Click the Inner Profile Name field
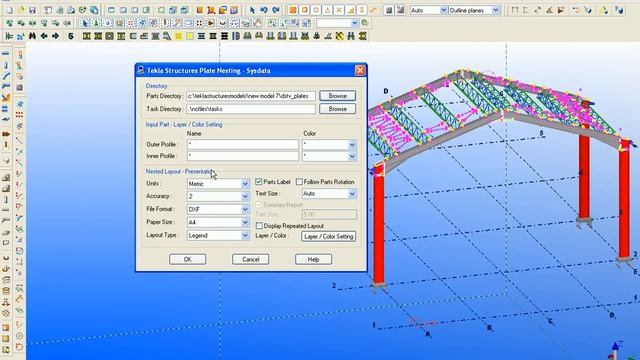The width and height of the screenshot is (640, 360). [243, 156]
